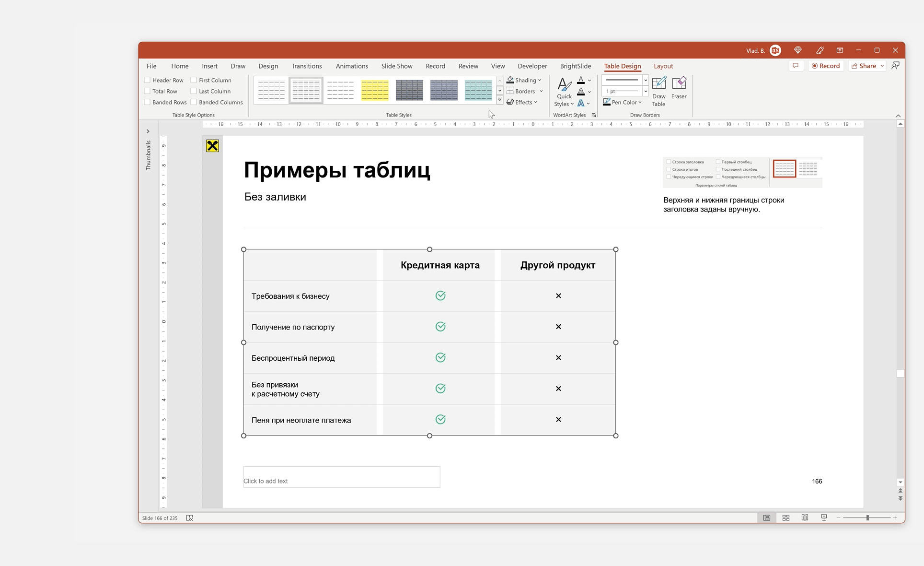Switch to the Layout tab
Screen dimensions: 924x566
(x=663, y=66)
